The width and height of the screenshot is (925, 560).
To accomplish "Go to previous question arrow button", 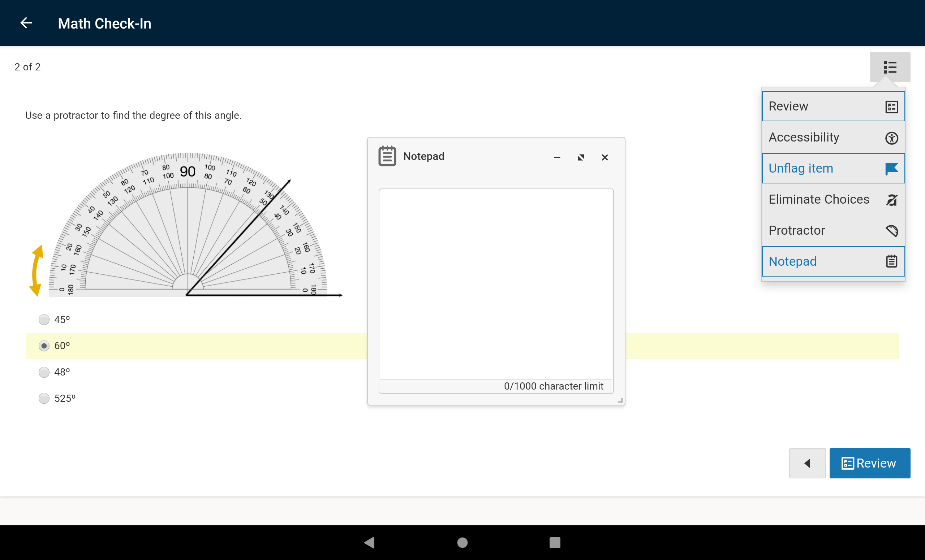I will [807, 463].
